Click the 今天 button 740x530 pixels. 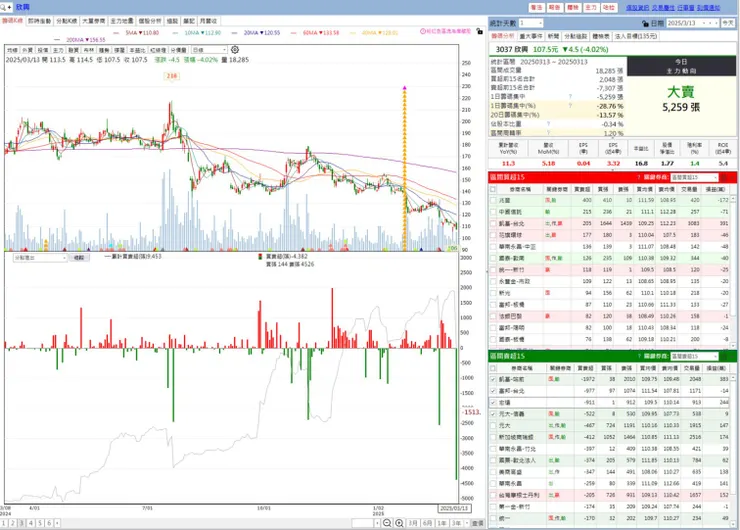point(728,23)
